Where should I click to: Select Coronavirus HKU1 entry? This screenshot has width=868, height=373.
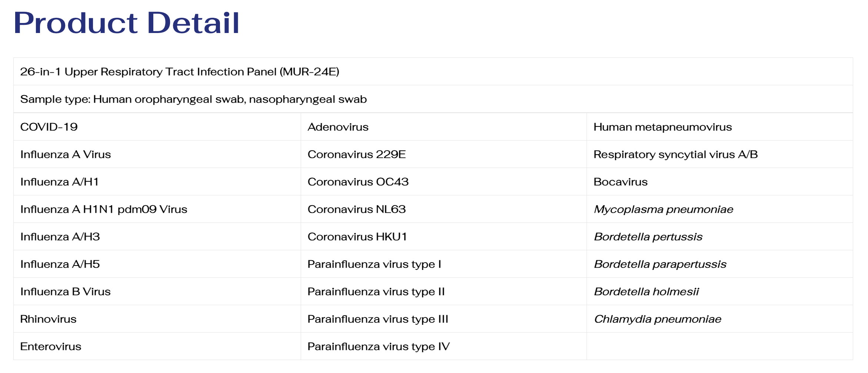444,237
